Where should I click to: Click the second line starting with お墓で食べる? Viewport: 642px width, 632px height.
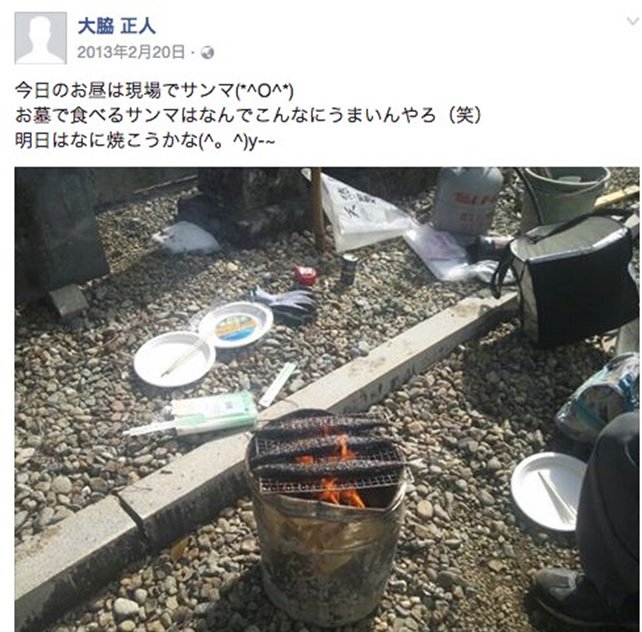coord(248,115)
